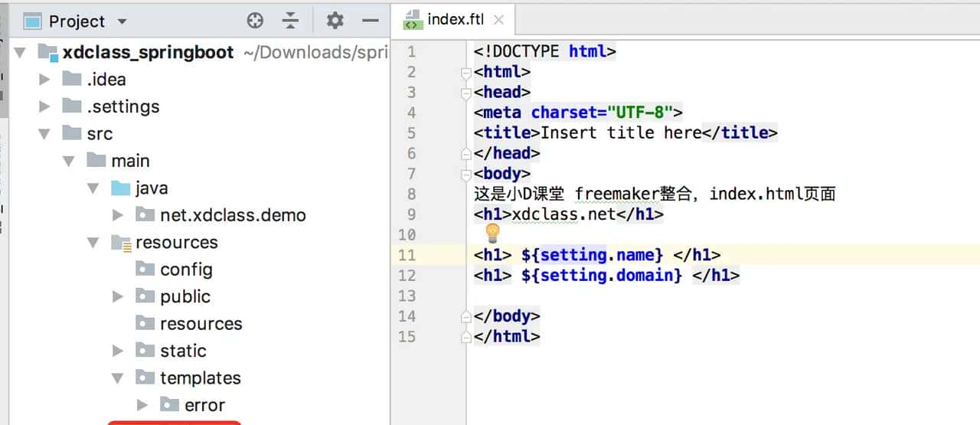This screenshot has height=425, width=980.
Task: Select the index.ftl editor tab
Action: [455, 20]
